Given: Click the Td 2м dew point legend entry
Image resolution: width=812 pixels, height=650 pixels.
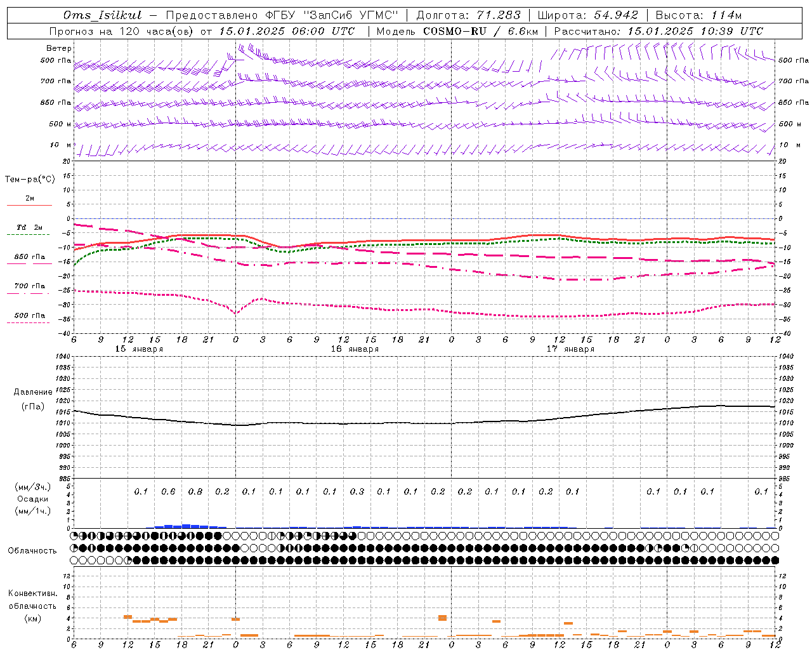Looking at the screenshot, I should coord(29,230).
